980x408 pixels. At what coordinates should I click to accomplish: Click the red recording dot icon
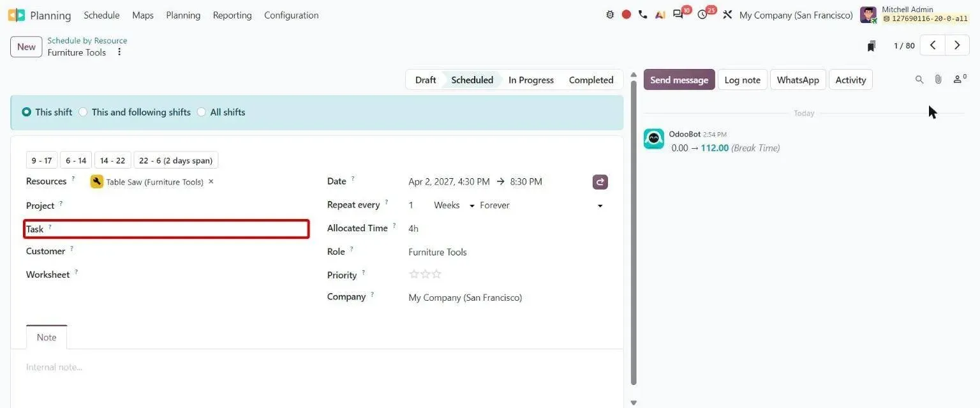point(627,15)
